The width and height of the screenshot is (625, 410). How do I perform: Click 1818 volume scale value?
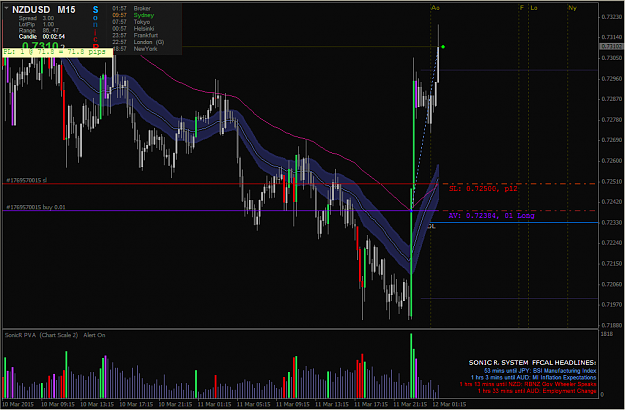pyautogui.click(x=606, y=334)
